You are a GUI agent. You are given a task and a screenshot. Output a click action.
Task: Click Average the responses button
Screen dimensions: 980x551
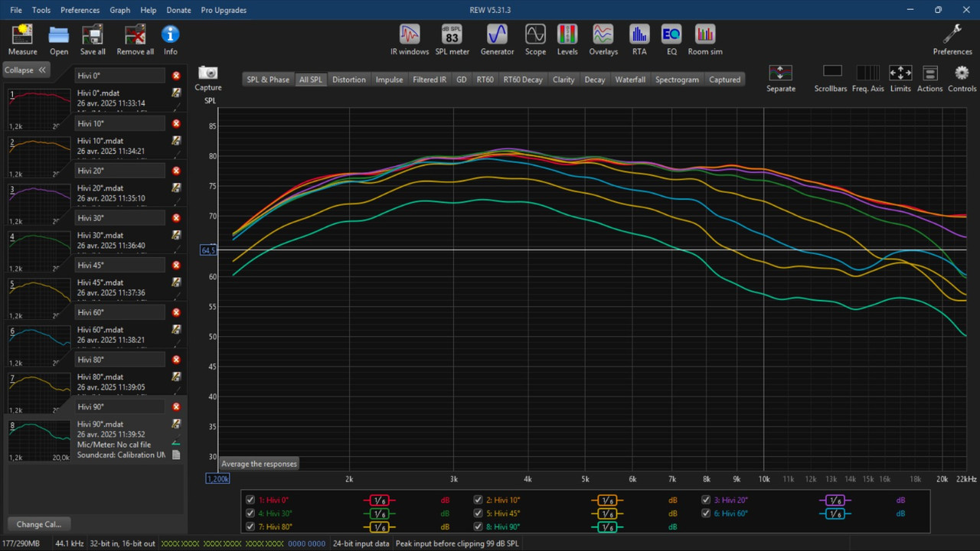(259, 464)
